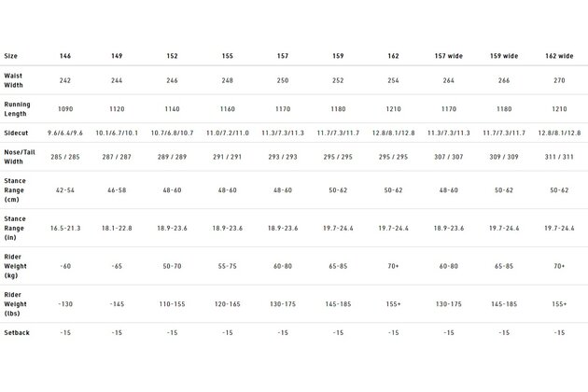Click the Sidecut row label
The height and width of the screenshot is (392, 588).
coord(16,133)
